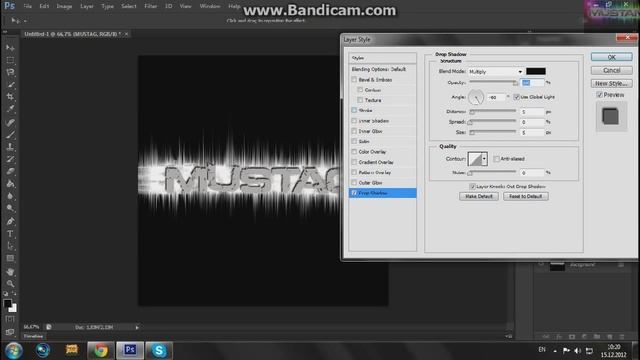Image resolution: width=640 pixels, height=360 pixels.
Task: Open the Blend Mode Multiply dropdown
Action: (x=496, y=71)
